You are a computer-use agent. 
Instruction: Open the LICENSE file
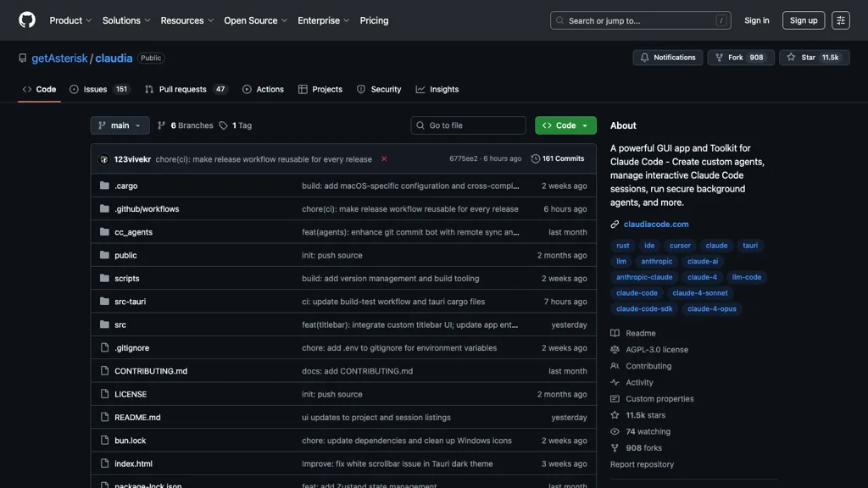pos(131,395)
